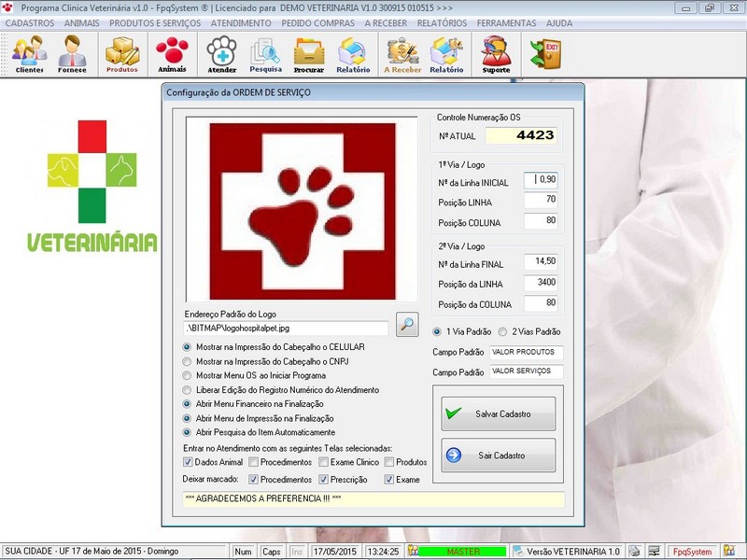Click Campo Padrão VALOR PRODUTOS field
747x560 pixels.
[x=527, y=353]
